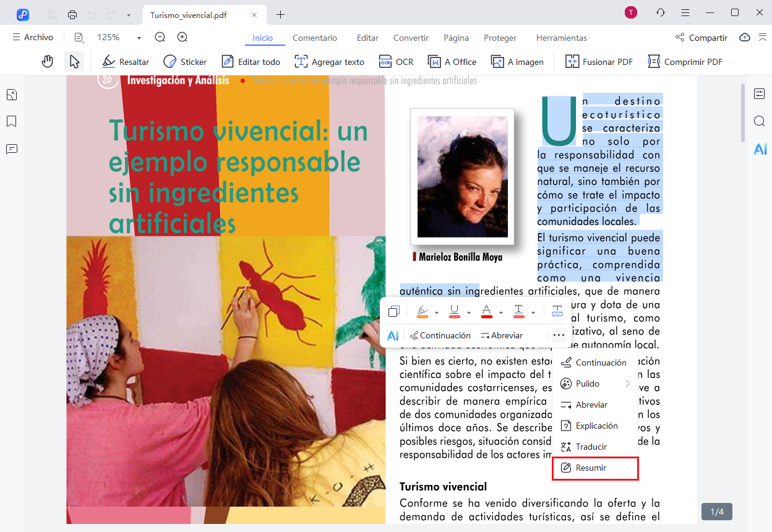
Task: Open the bookmarks panel in left sidebar
Action: pos(11,121)
